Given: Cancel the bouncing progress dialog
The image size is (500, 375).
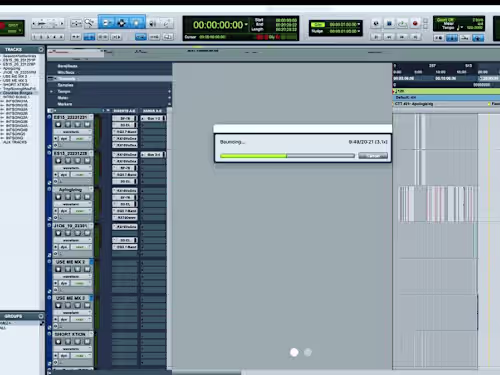Looking at the screenshot, I should (x=373, y=156).
